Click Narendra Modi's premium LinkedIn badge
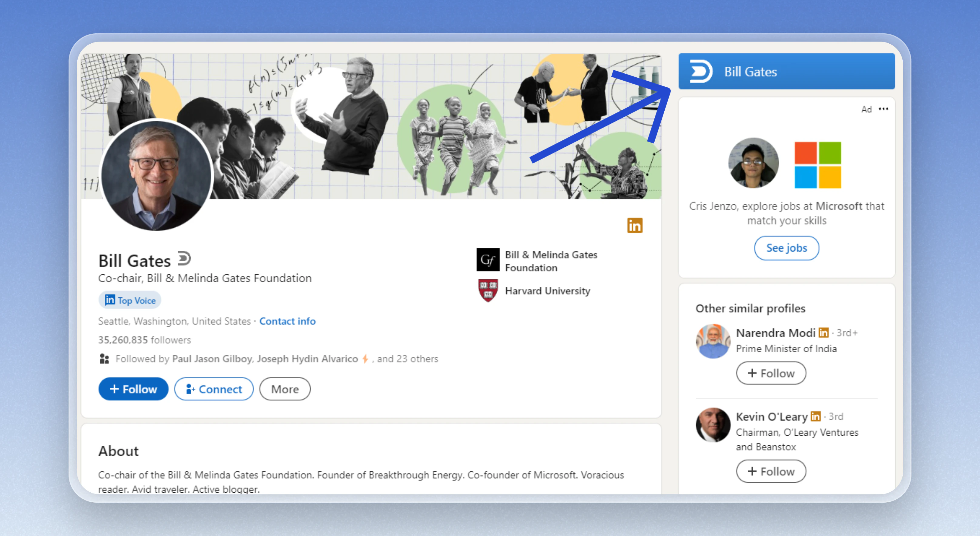The height and width of the screenshot is (536, 980). (823, 333)
